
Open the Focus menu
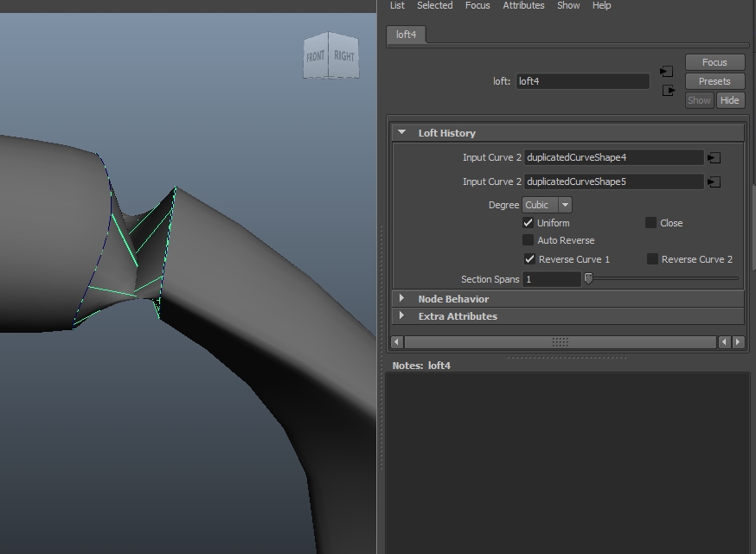pos(477,5)
